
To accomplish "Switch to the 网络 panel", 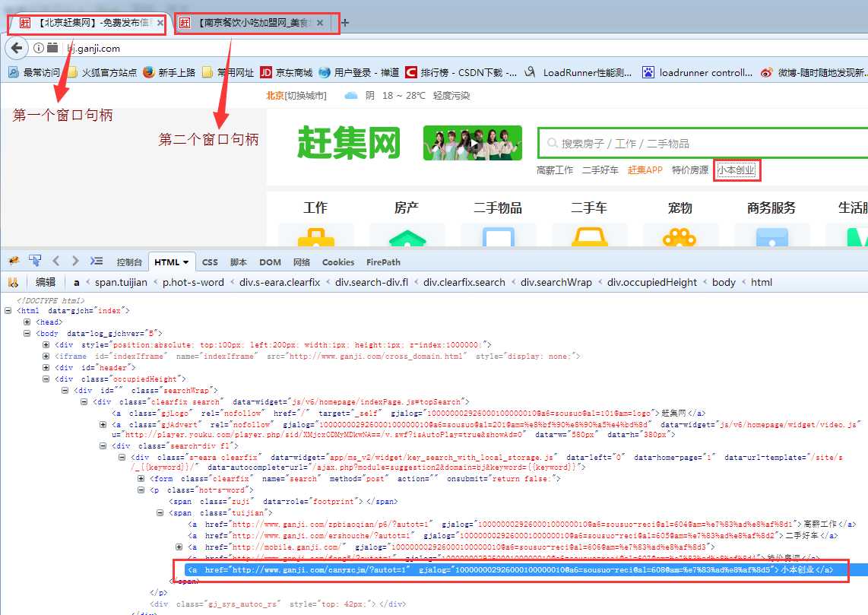I will pos(302,262).
